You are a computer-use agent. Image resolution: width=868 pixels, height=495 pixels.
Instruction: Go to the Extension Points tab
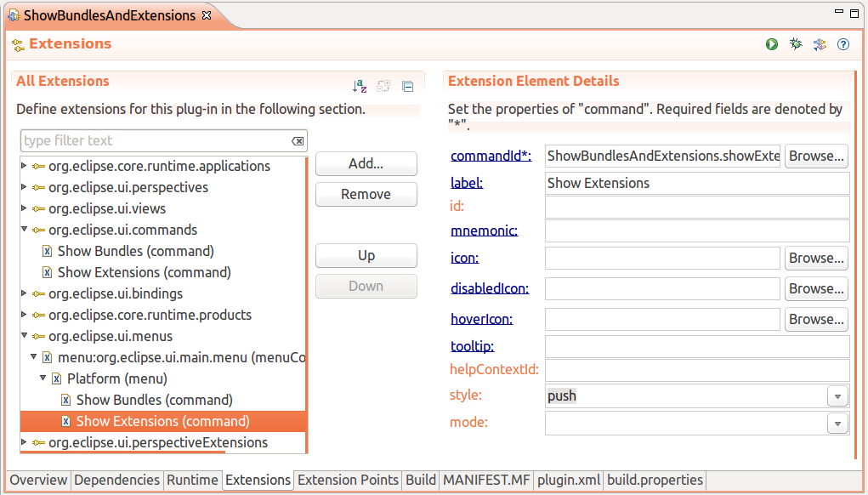(x=349, y=480)
